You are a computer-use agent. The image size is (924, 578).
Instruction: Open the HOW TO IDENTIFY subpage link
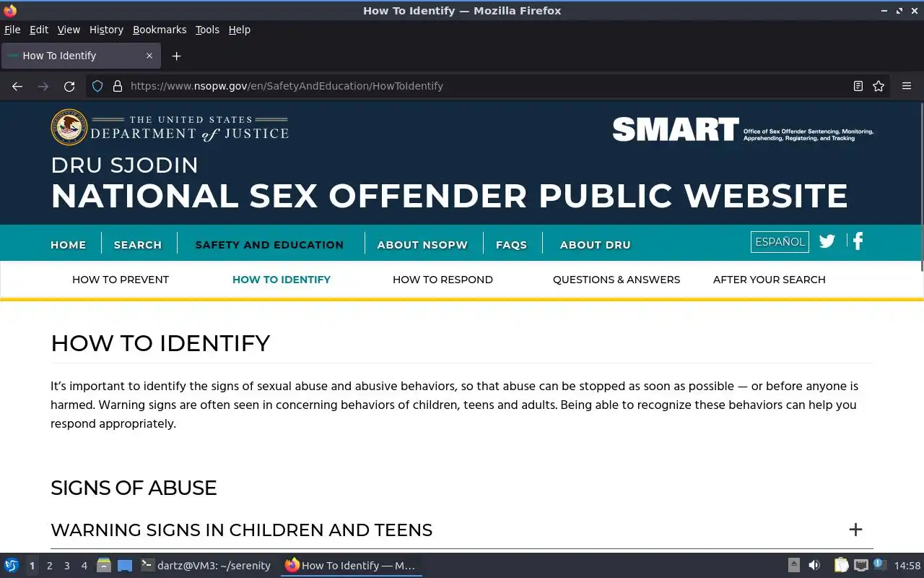282,280
